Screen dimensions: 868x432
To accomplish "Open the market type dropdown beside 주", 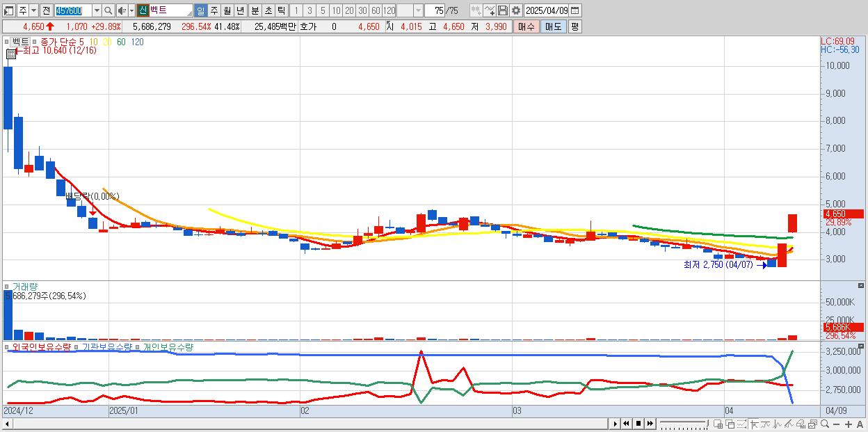I will [34, 10].
